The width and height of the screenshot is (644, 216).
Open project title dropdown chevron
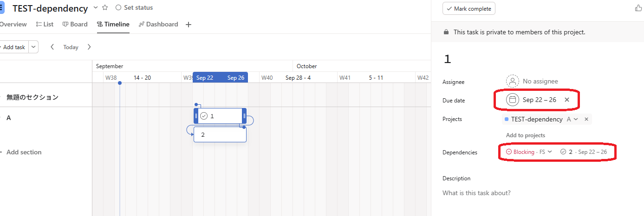tap(96, 8)
